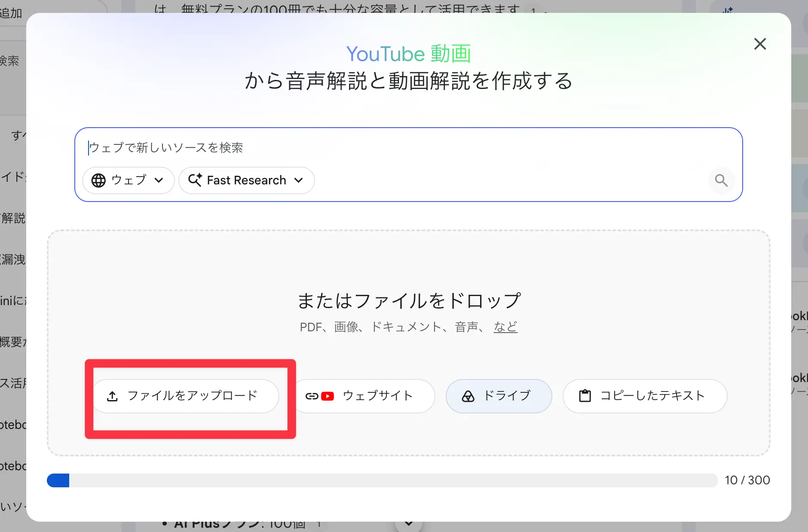Click the ドライブ button
808x532 pixels.
pos(499,396)
